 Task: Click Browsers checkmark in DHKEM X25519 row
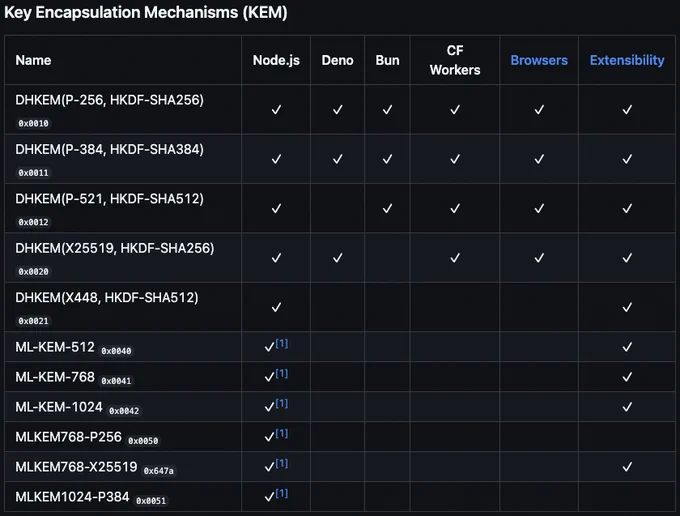click(539, 258)
